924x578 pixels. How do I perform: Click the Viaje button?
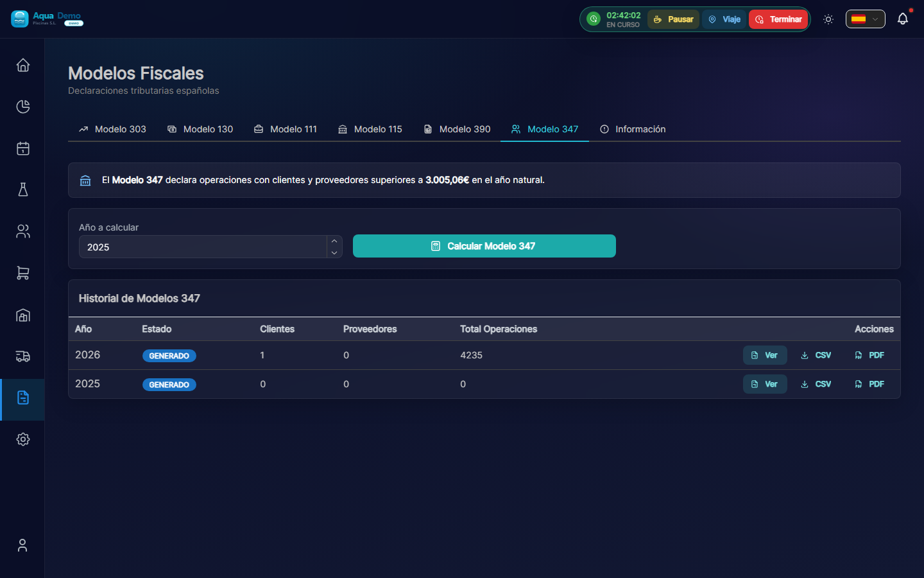pyautogui.click(x=724, y=19)
